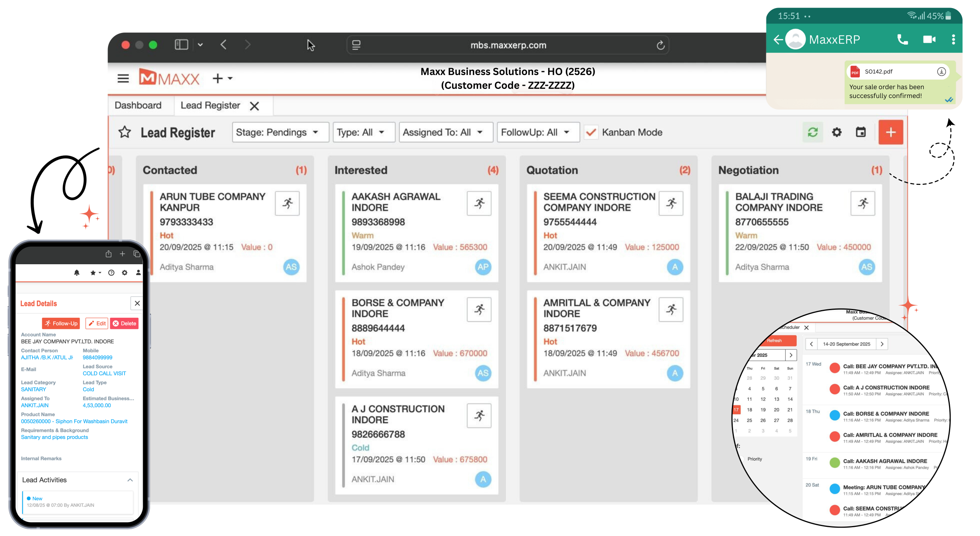Click the WhatsApp voice call icon
The image size is (980, 536).
pyautogui.click(x=902, y=39)
